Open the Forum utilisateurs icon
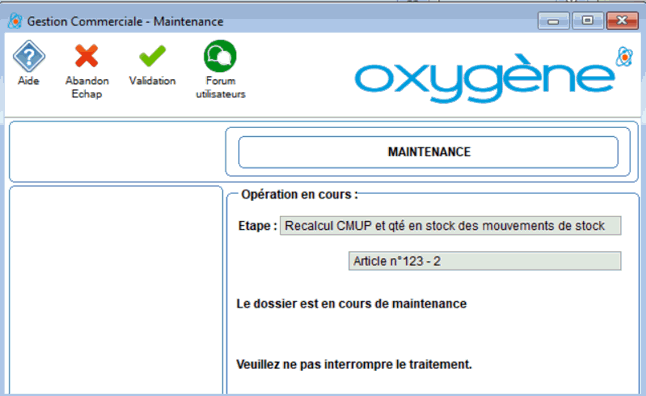This screenshot has height=396, width=646. pyautogui.click(x=220, y=56)
